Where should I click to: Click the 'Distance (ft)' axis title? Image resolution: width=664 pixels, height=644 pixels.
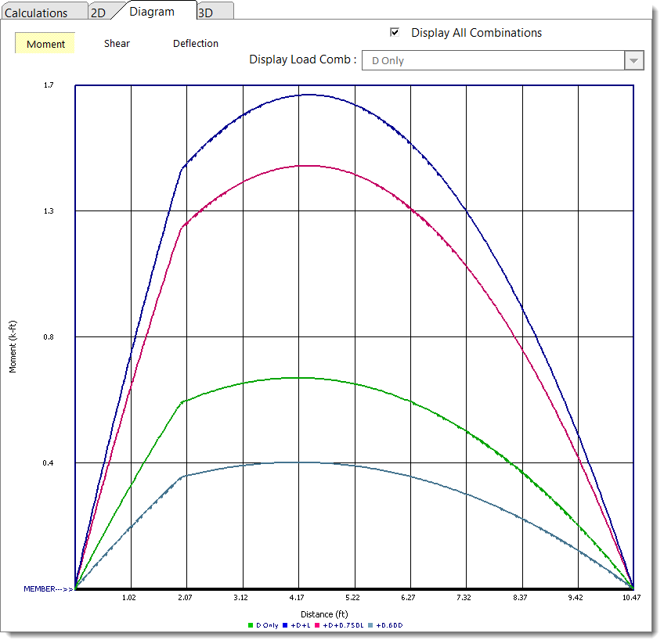click(323, 614)
